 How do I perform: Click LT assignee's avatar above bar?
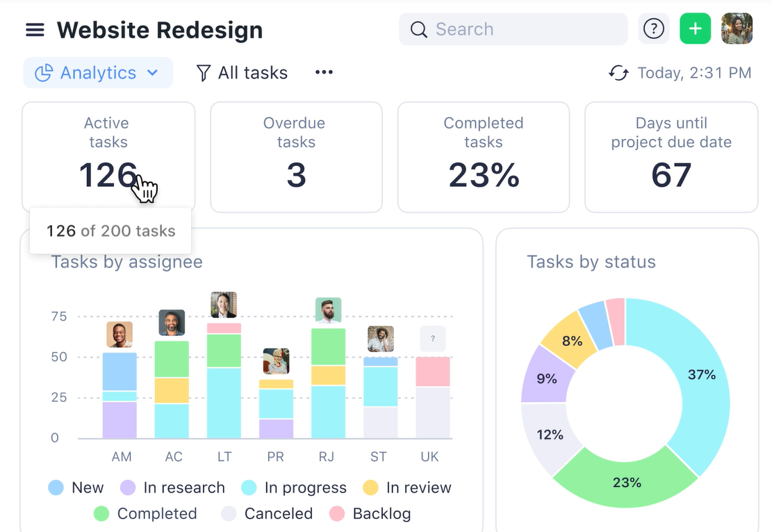(x=224, y=305)
